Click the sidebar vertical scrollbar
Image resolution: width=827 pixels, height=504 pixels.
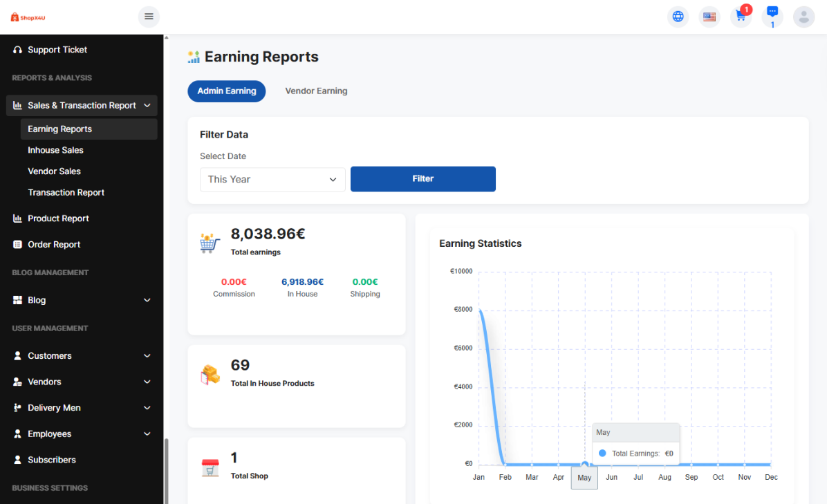click(x=165, y=470)
